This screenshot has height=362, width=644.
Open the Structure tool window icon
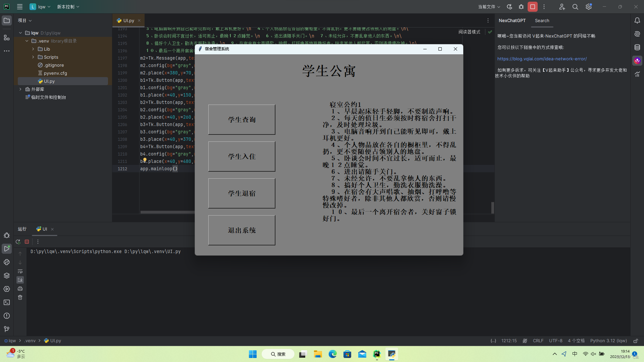pos(7,37)
